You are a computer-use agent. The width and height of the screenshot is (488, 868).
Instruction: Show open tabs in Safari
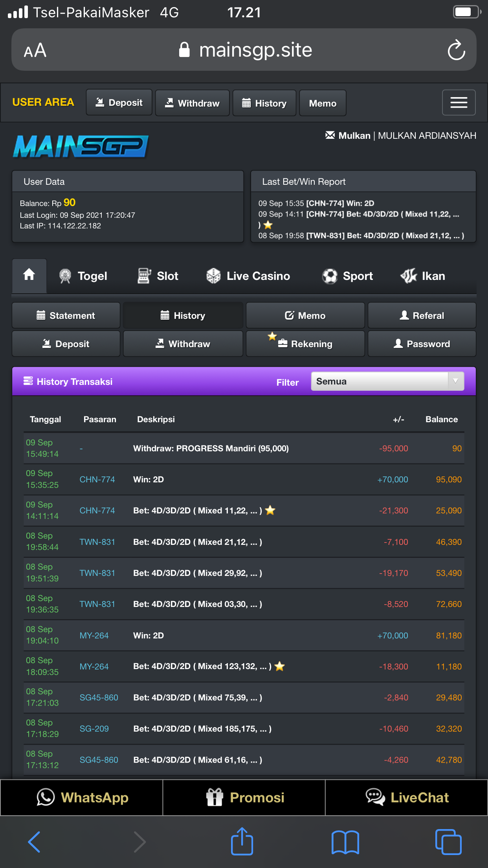pyautogui.click(x=448, y=842)
